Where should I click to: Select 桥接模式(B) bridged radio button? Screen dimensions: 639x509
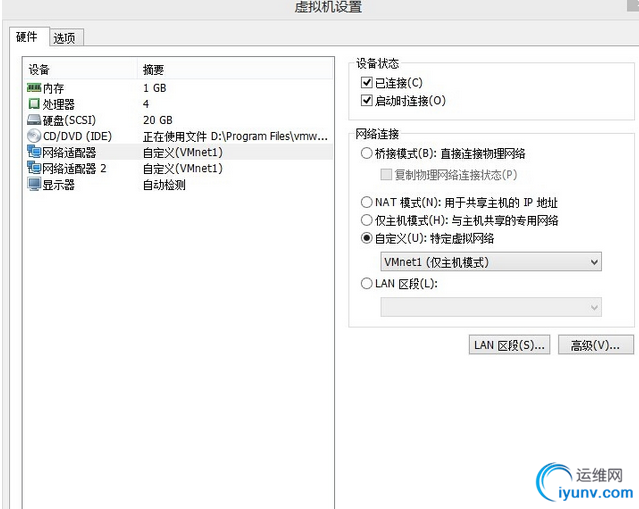coord(366,153)
